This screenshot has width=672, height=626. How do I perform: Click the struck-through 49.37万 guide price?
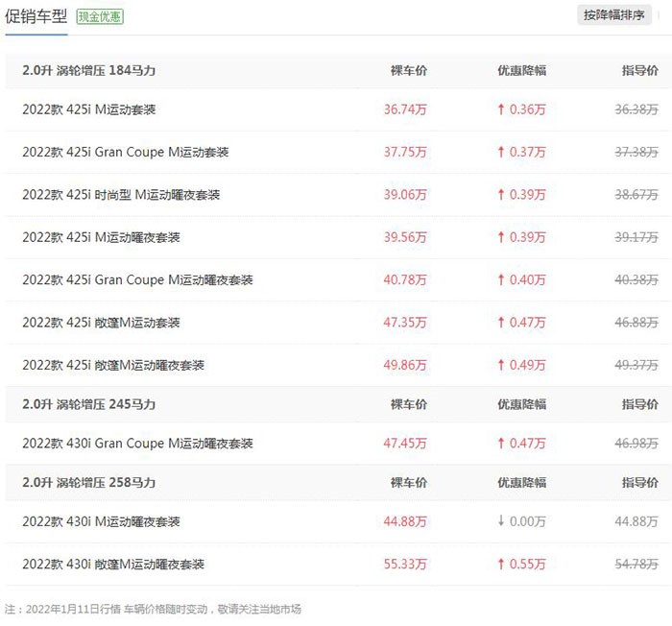click(636, 365)
